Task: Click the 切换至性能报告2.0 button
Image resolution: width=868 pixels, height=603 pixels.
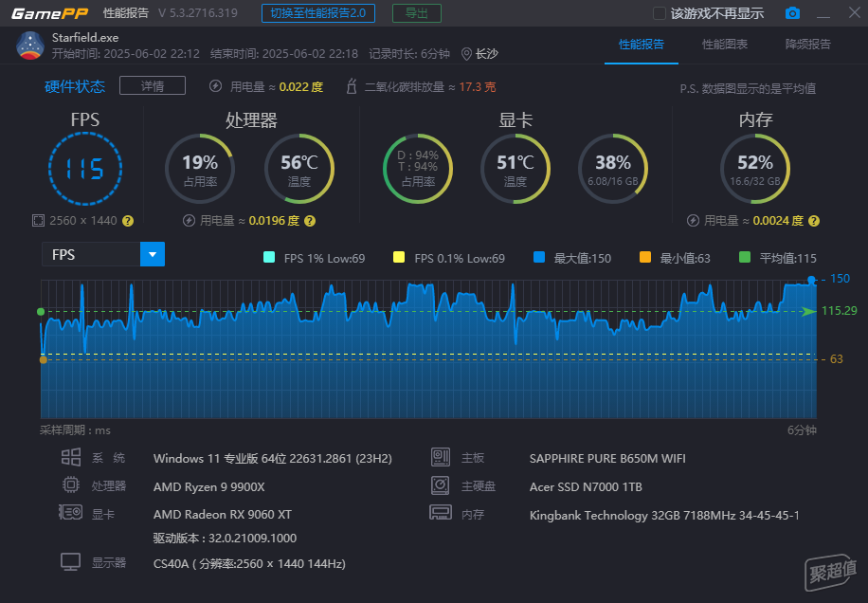Action: point(318,13)
